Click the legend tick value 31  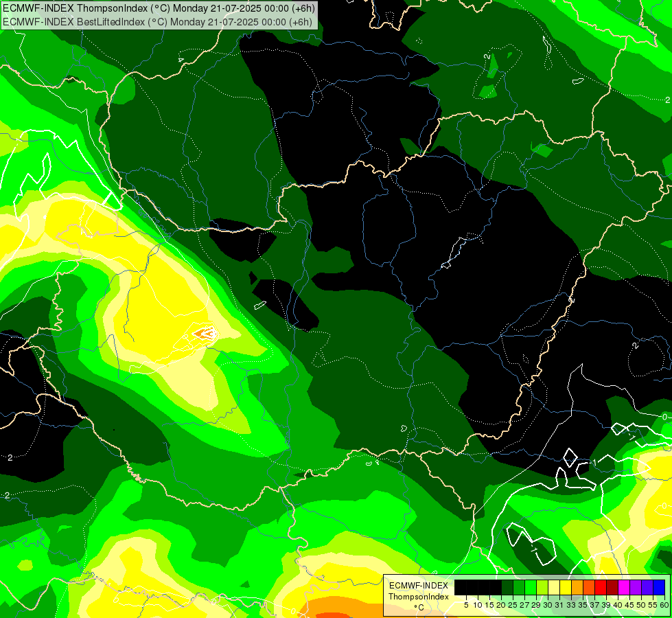559,605
